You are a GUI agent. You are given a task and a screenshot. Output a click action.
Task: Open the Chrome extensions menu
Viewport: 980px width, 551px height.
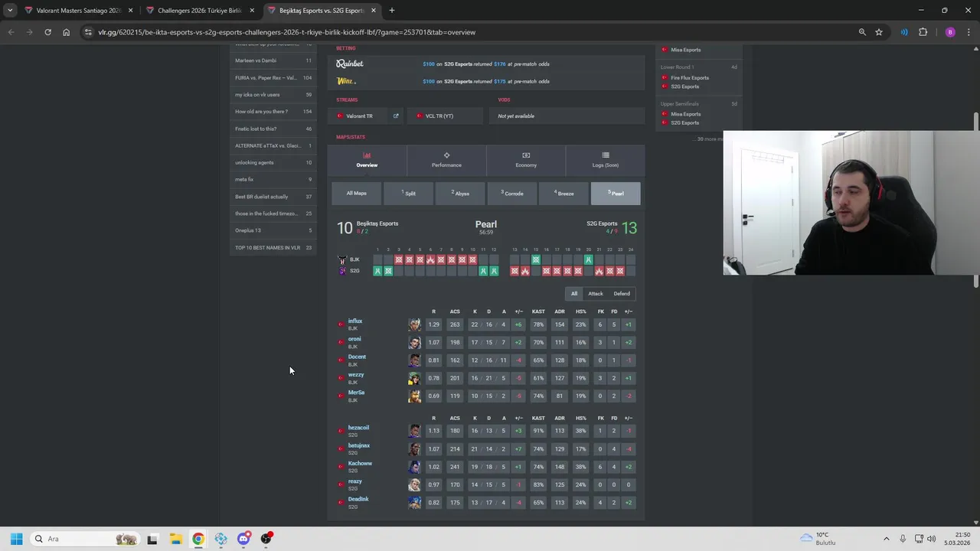tap(923, 32)
